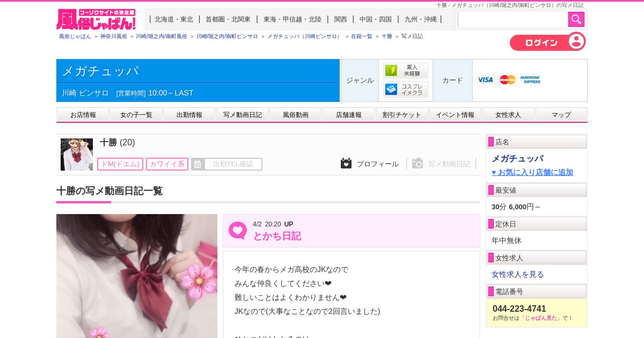
Task: Click the ドM(ドエム) tag
Action: (x=120, y=164)
